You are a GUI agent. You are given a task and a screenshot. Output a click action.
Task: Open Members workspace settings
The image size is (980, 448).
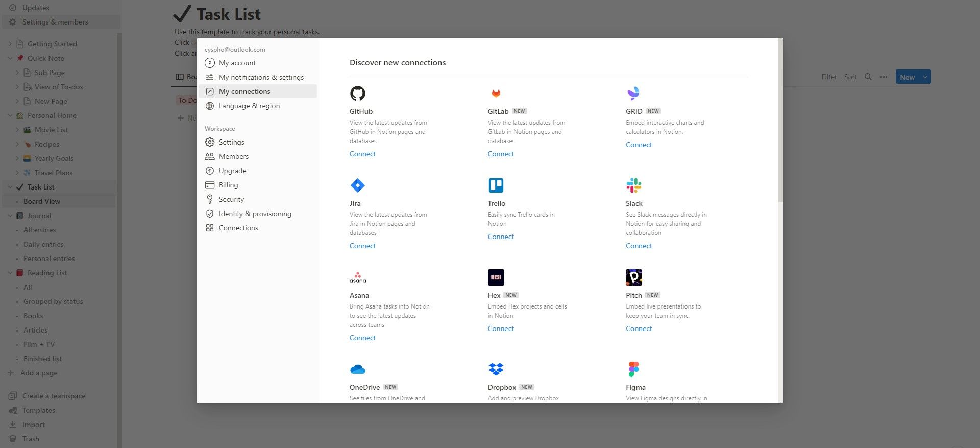pyautogui.click(x=257, y=156)
